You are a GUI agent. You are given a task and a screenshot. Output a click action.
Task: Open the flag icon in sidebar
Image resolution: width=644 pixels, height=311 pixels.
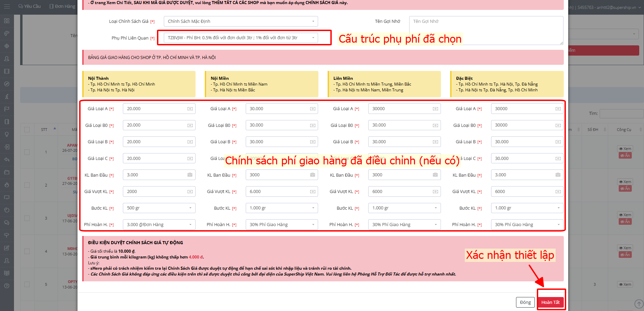pyautogui.click(x=7, y=109)
